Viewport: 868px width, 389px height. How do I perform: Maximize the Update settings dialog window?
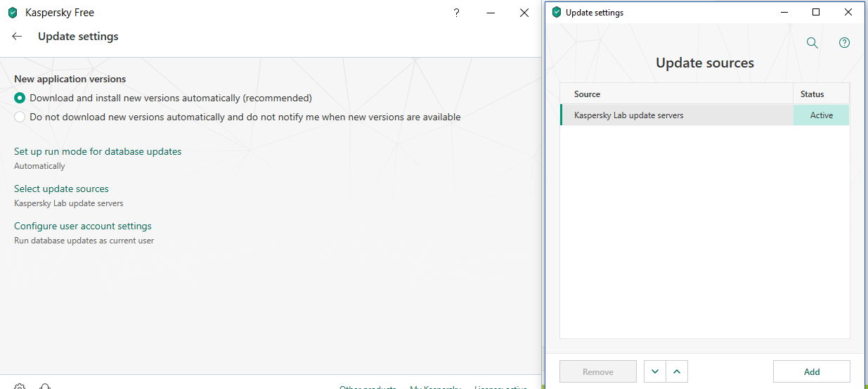tap(816, 12)
